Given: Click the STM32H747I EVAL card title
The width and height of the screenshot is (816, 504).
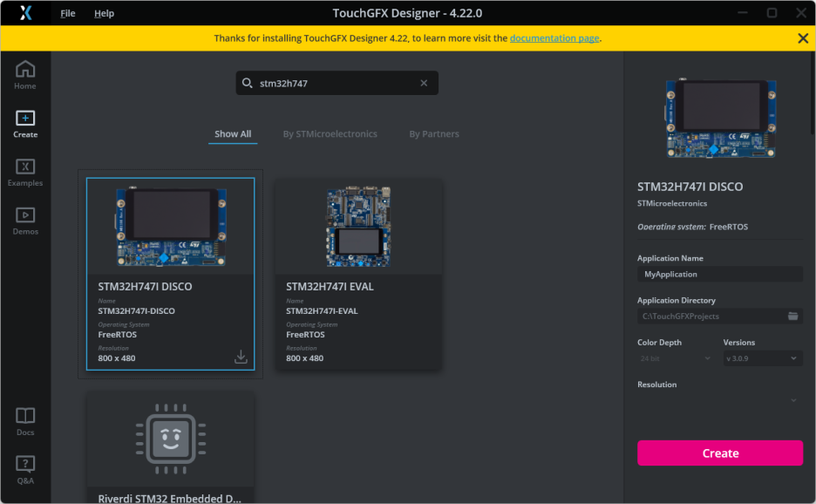Looking at the screenshot, I should click(330, 286).
